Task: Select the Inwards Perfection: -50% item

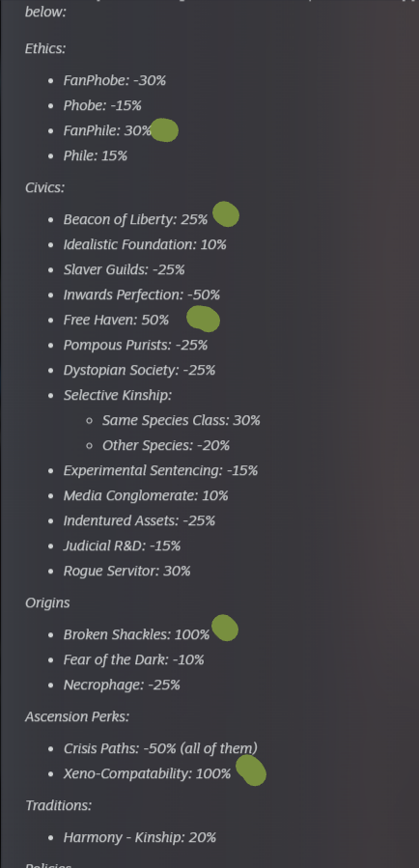Action: [x=142, y=295]
